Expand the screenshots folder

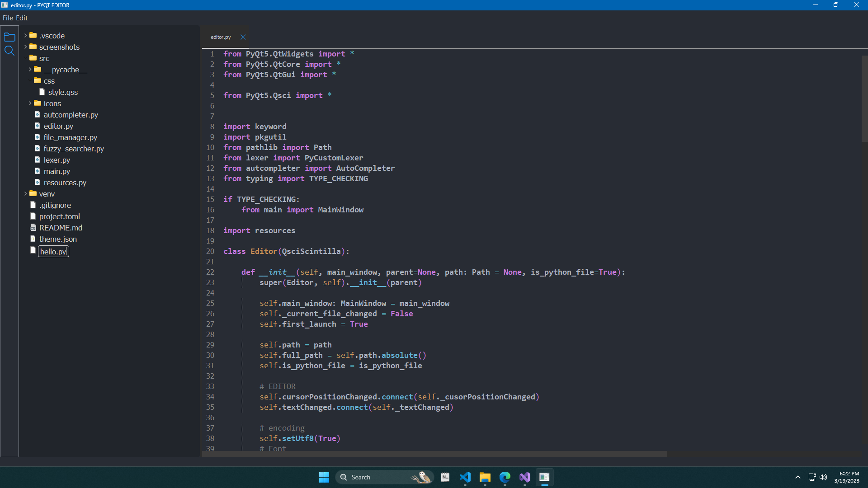[26, 47]
